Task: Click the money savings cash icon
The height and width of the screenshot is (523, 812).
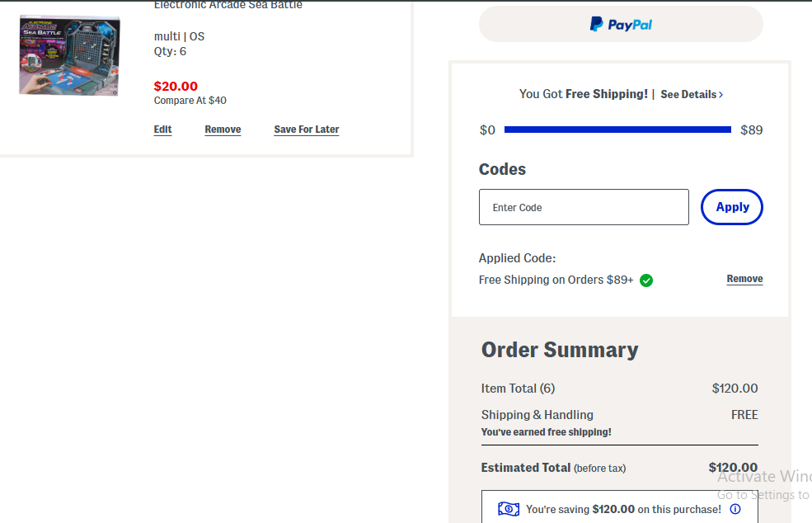Action: click(x=509, y=509)
